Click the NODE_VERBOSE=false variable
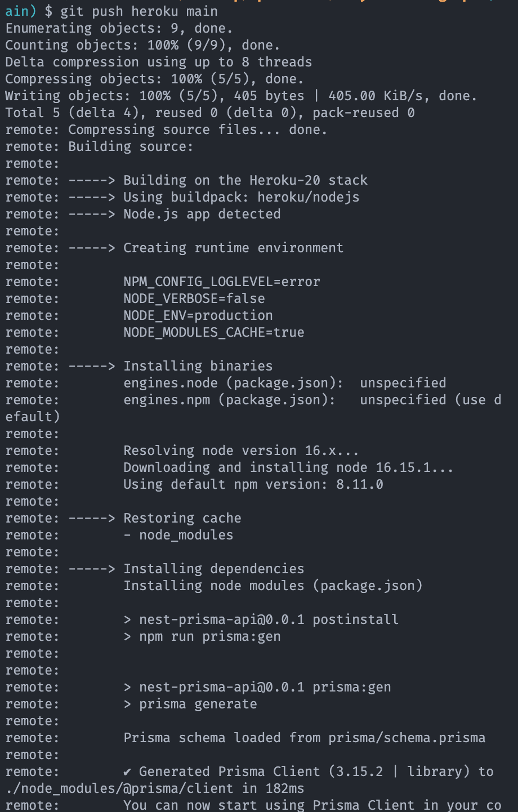Image resolution: width=518 pixels, height=812 pixels. point(194,298)
